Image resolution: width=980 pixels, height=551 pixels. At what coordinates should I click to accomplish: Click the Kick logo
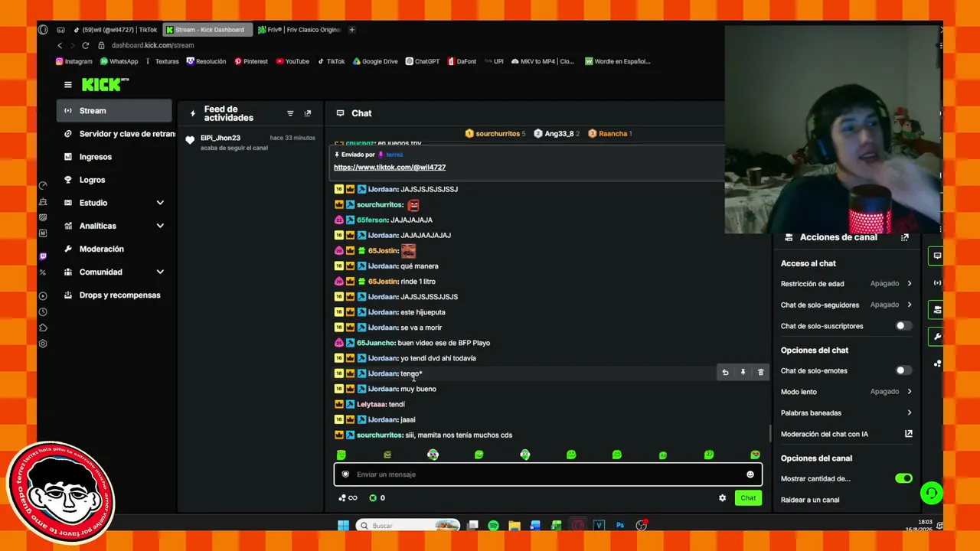coord(105,84)
